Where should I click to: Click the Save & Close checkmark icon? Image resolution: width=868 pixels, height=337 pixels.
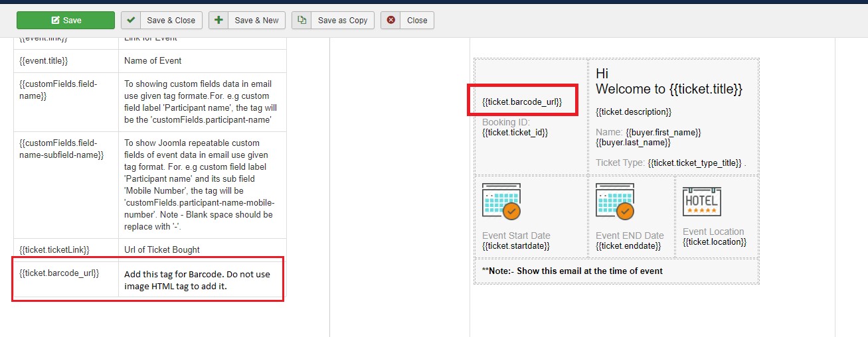click(130, 20)
